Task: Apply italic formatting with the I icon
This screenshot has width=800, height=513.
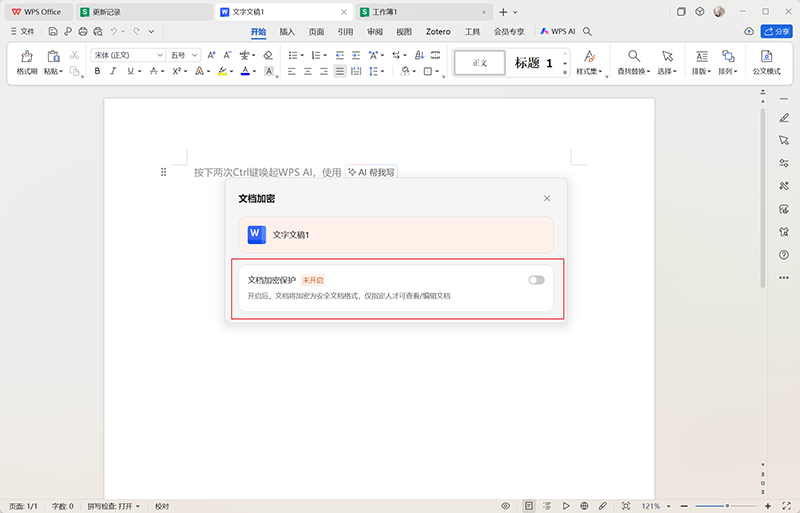Action: coord(115,72)
